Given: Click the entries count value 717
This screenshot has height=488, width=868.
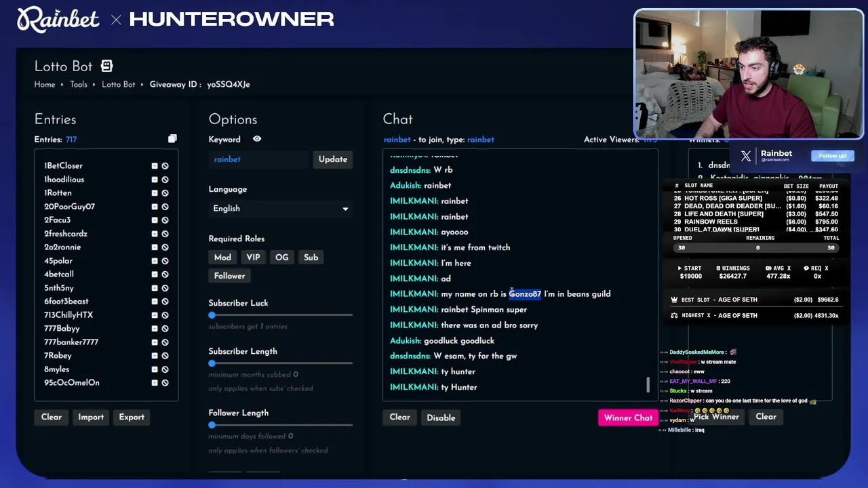Looking at the screenshot, I should click(71, 140).
